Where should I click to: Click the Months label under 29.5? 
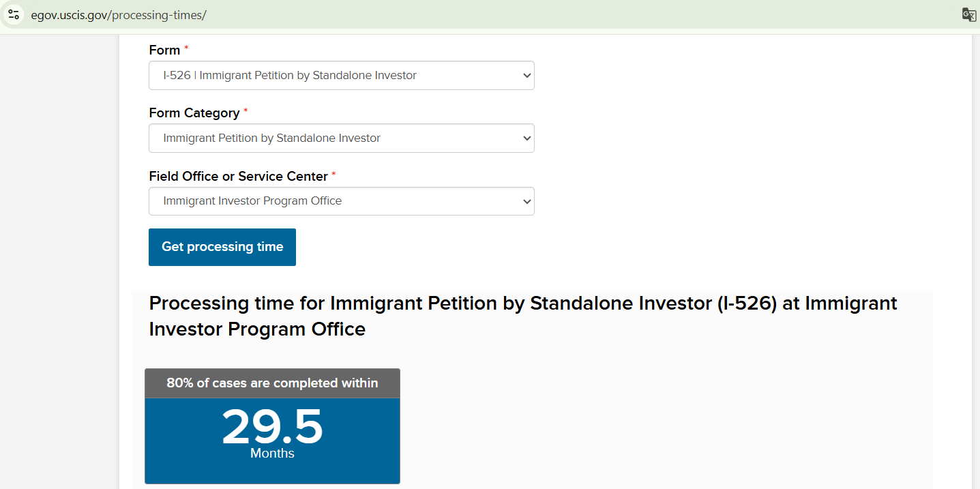point(272,454)
